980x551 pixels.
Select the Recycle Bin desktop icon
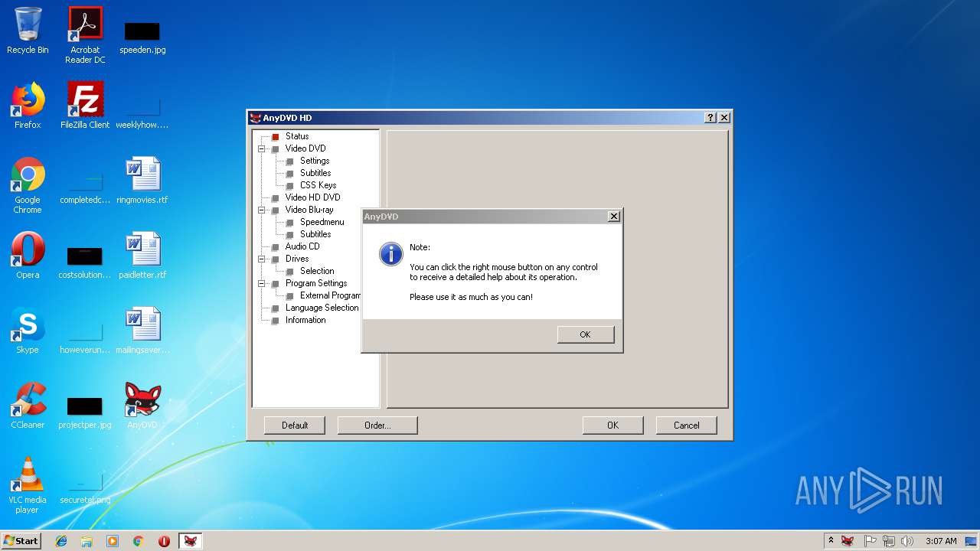[x=28, y=31]
